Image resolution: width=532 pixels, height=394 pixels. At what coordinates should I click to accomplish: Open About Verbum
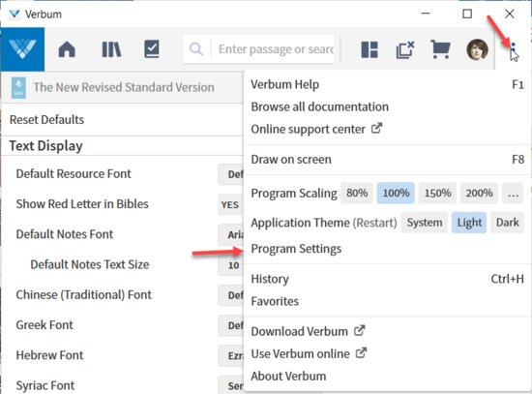click(387, 376)
